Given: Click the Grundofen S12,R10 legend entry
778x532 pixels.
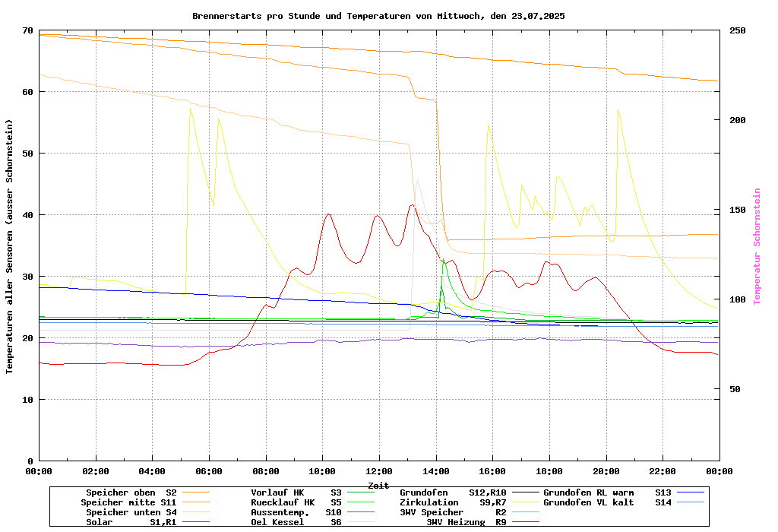Looking at the screenshot, I should [x=452, y=492].
